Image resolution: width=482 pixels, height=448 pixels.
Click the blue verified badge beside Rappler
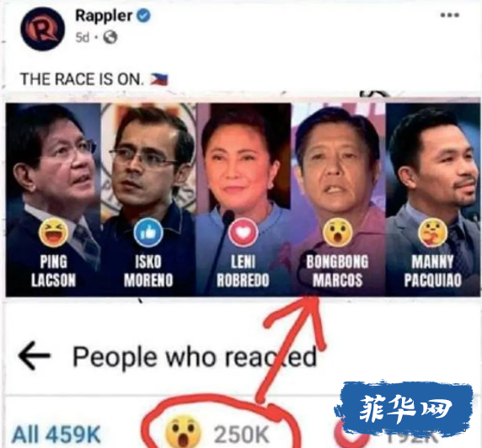click(x=143, y=15)
